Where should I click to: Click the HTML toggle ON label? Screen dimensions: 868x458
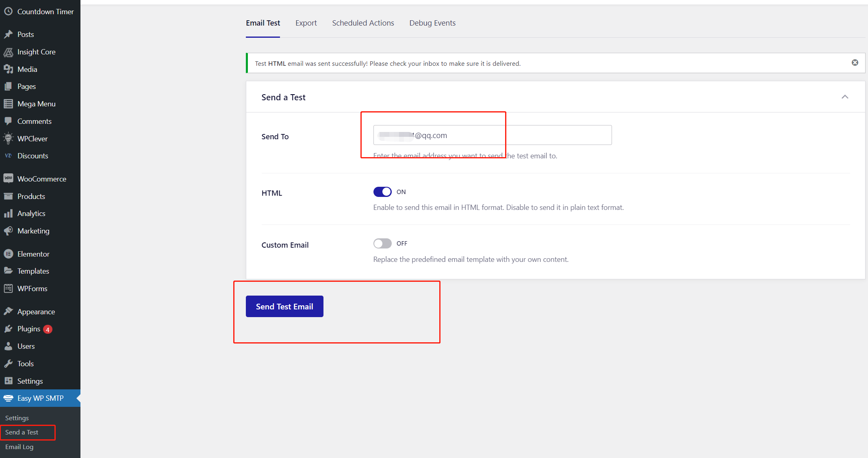401,192
